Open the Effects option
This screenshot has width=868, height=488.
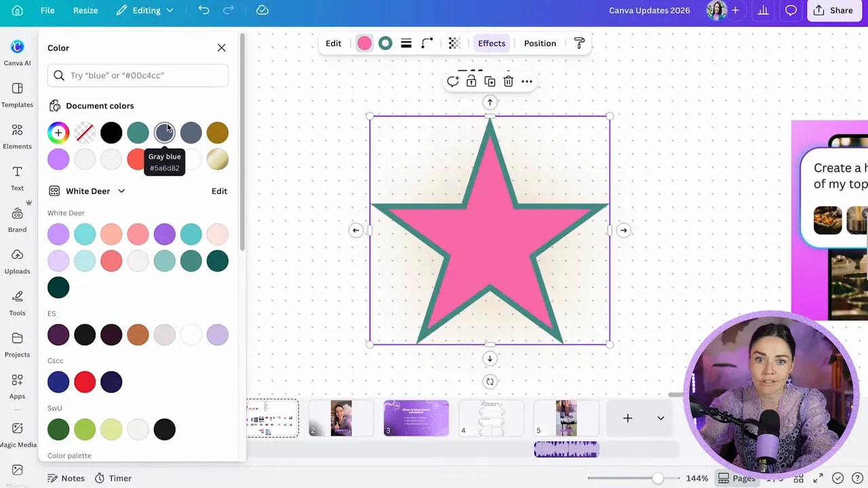point(492,43)
